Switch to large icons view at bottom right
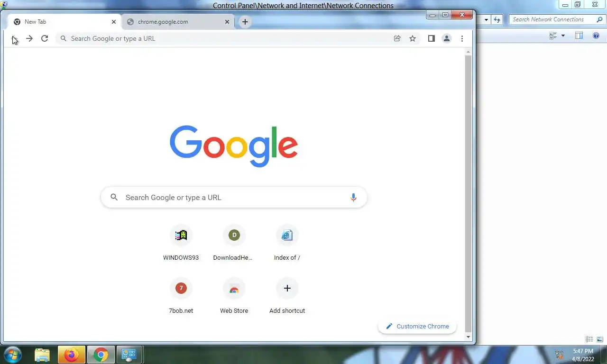The image size is (607, 364). click(600, 339)
